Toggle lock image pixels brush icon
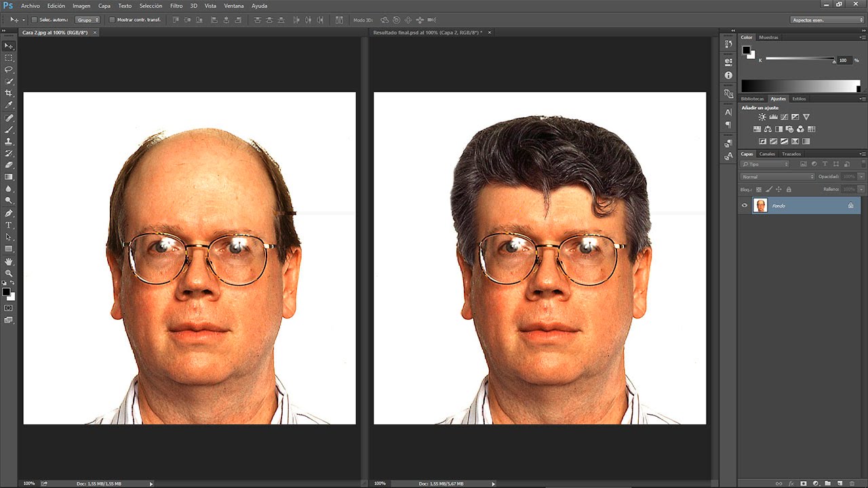 (x=768, y=189)
